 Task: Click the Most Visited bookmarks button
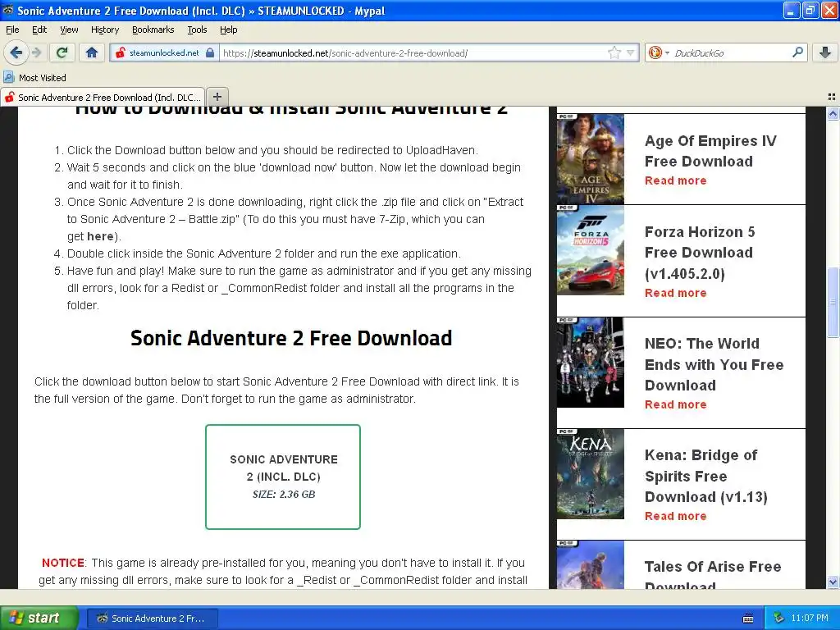(35, 78)
